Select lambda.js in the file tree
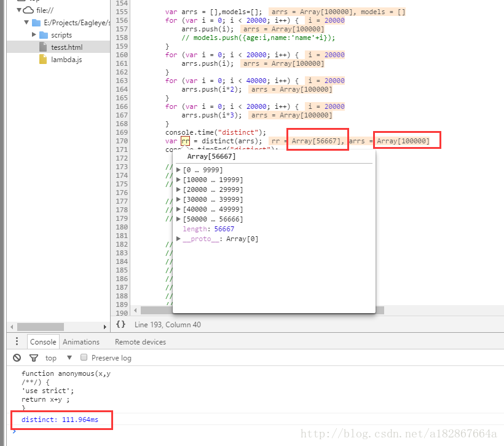The height and width of the screenshot is (446, 504). pyautogui.click(x=66, y=60)
